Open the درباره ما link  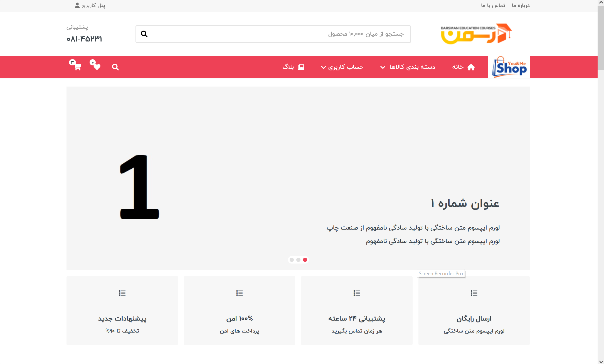coord(521,6)
